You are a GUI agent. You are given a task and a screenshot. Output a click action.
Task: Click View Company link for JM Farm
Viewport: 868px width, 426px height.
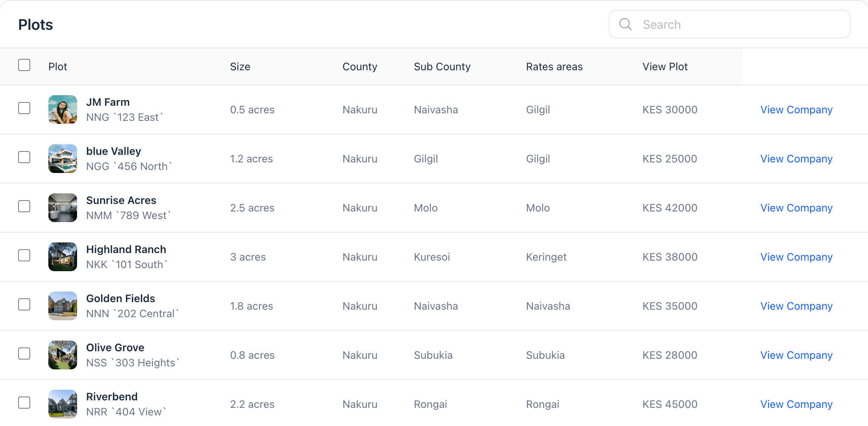tap(796, 110)
